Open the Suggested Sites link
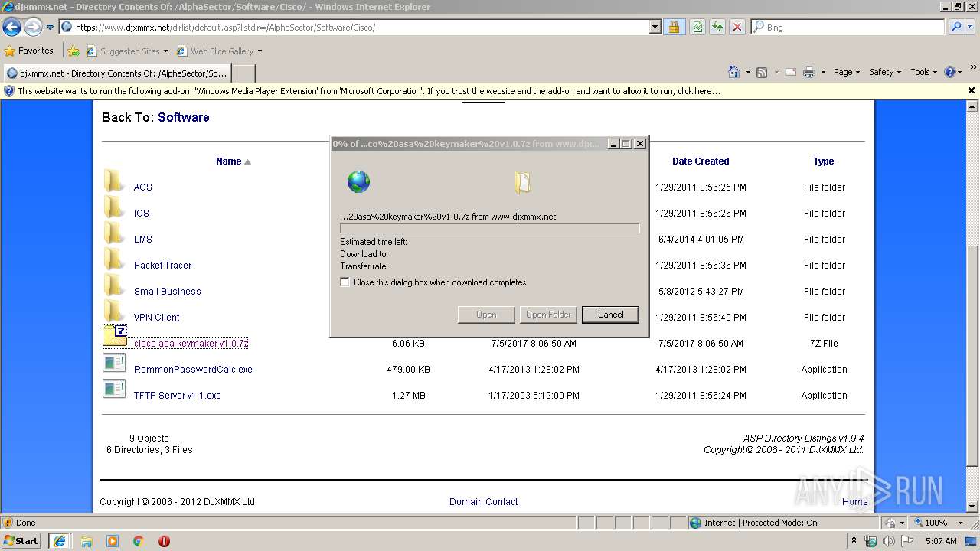Viewport: 980px width, 551px height. [x=126, y=51]
